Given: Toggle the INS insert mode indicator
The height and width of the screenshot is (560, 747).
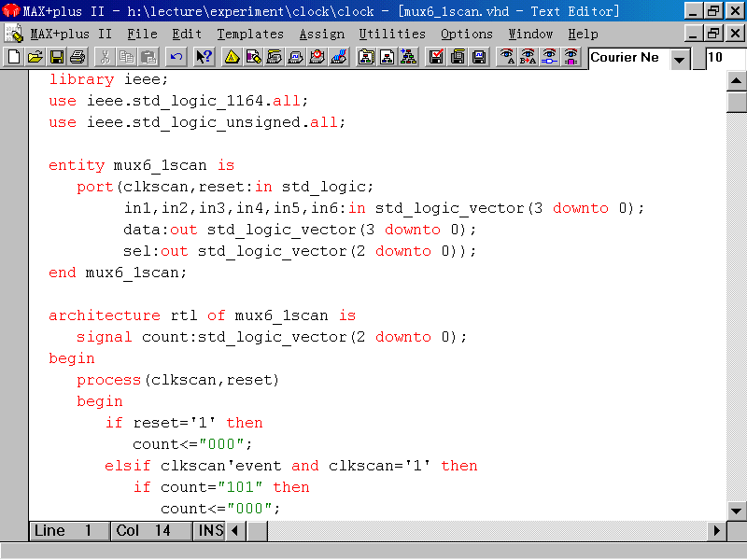Looking at the screenshot, I should click(x=208, y=531).
